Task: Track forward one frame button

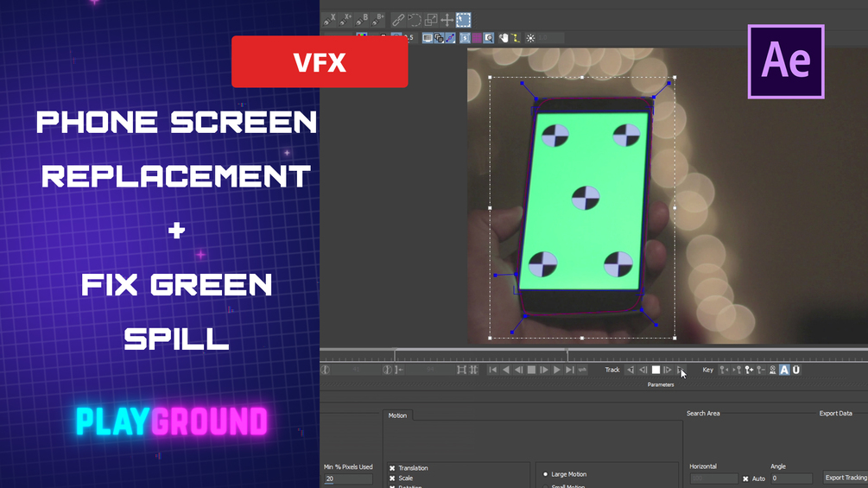Action: pos(668,370)
